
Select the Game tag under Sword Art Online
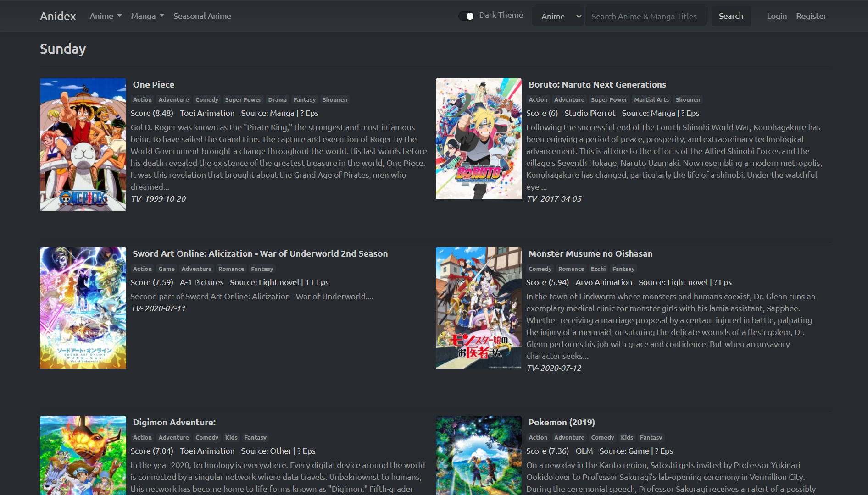[x=166, y=269]
